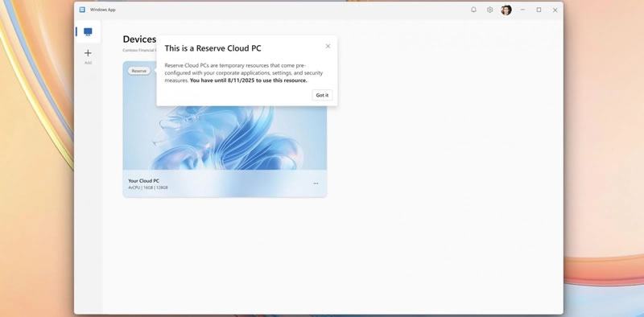This screenshot has height=317, width=644.
Task: Click the Devices page heading
Action: click(x=139, y=39)
